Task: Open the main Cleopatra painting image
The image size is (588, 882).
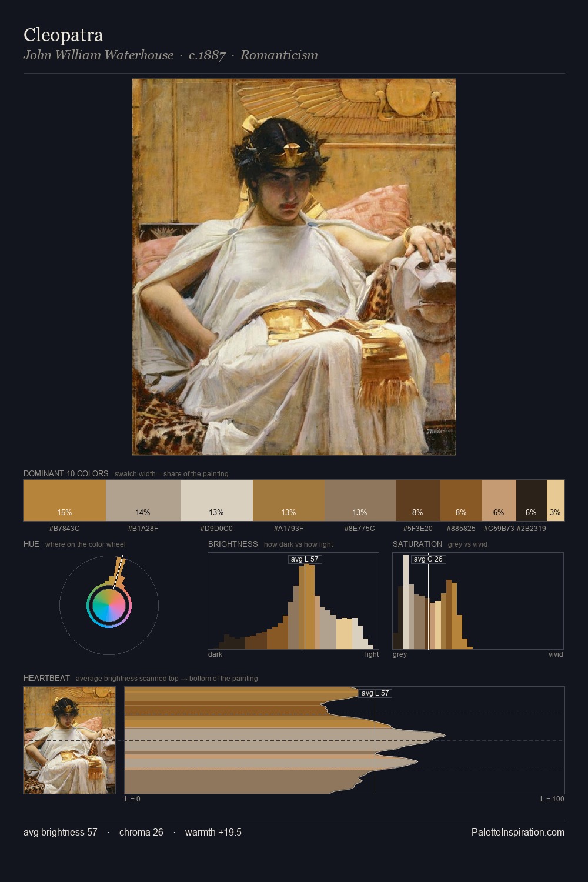Action: click(x=294, y=267)
